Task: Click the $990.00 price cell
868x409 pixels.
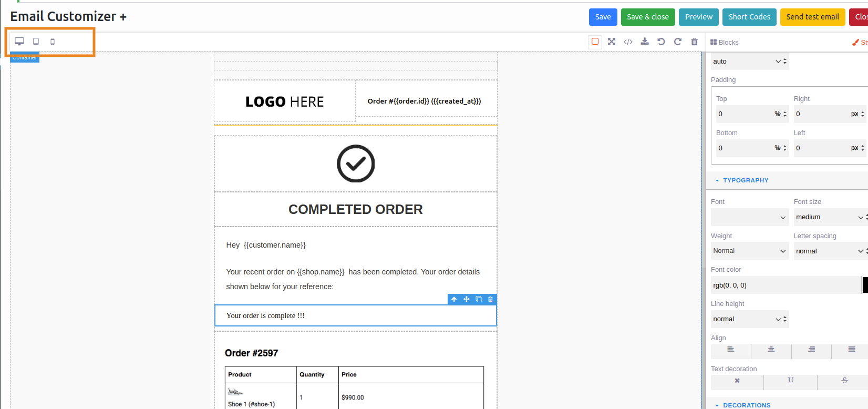Action: [x=353, y=397]
